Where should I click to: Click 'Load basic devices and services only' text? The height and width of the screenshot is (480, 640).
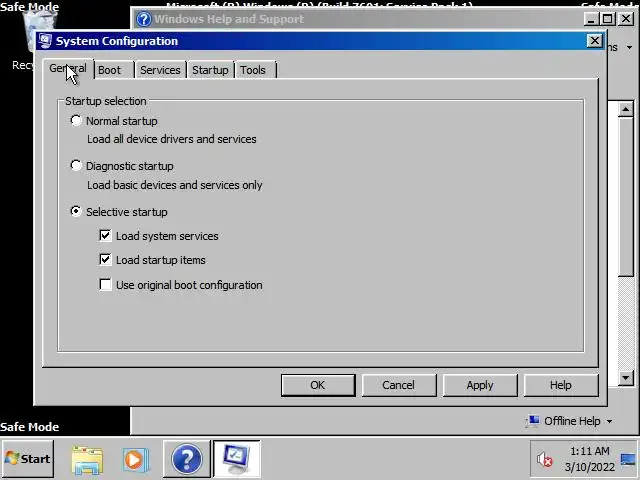(x=175, y=185)
